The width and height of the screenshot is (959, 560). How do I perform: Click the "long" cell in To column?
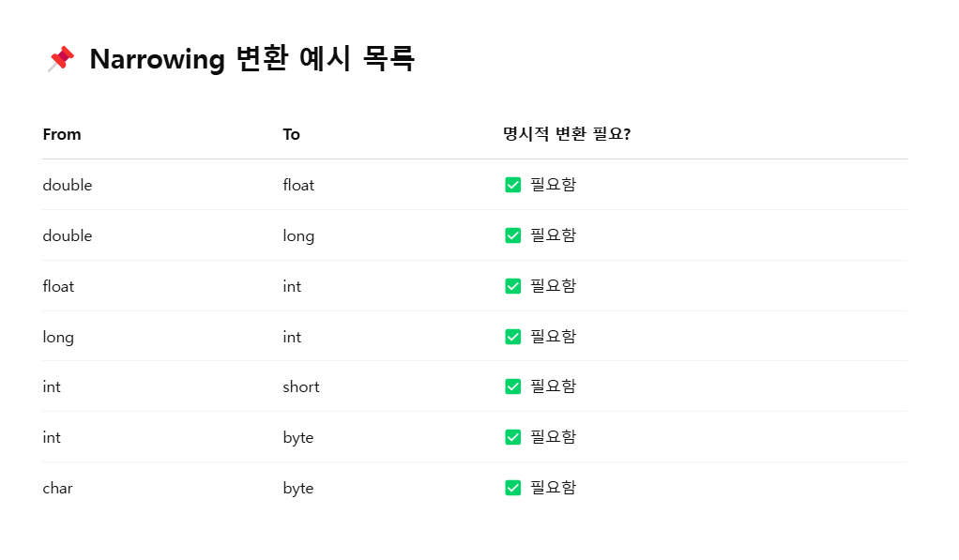tap(298, 235)
